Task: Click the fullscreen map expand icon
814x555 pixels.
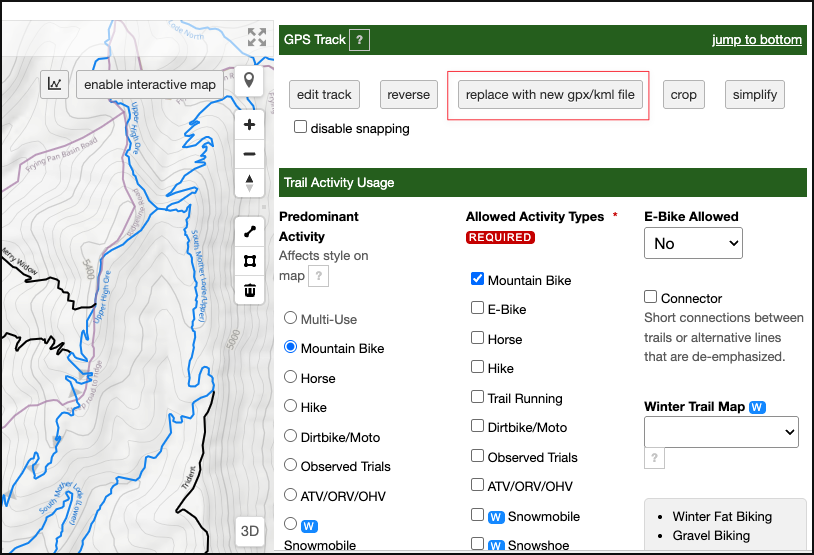Action: coord(257,38)
